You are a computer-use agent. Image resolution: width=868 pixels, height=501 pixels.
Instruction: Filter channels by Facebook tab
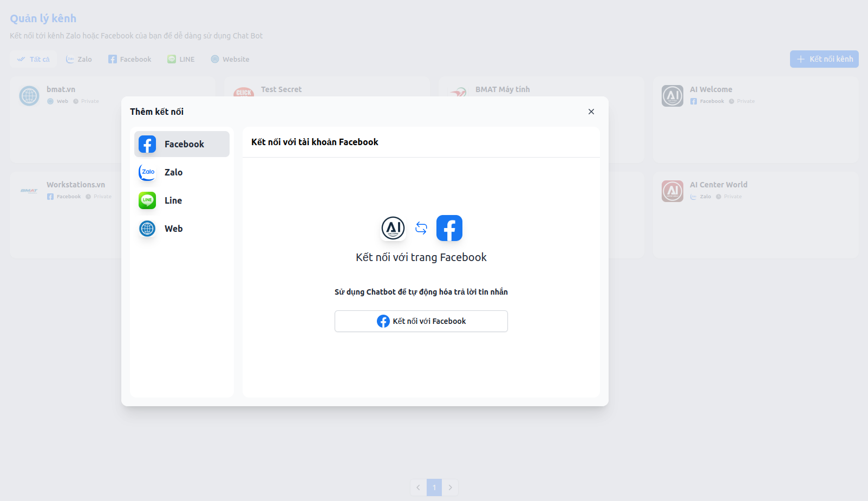[x=130, y=59]
